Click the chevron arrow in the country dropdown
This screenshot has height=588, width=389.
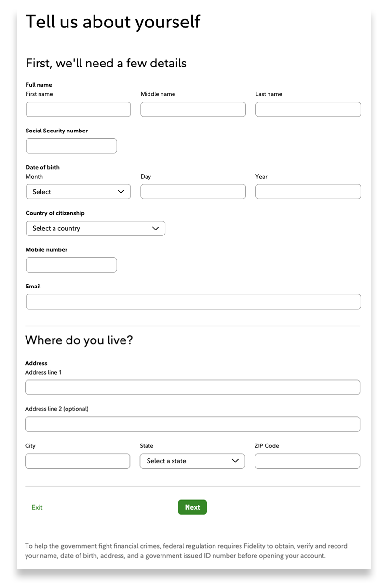pos(155,228)
